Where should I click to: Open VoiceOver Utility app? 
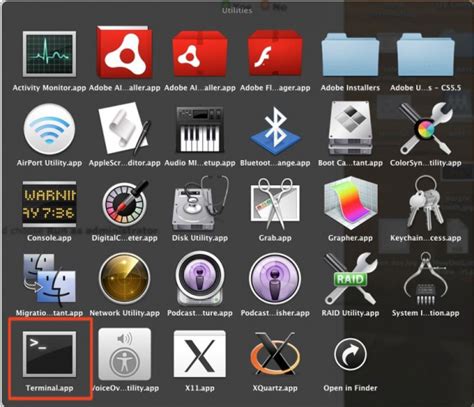[x=125, y=354]
